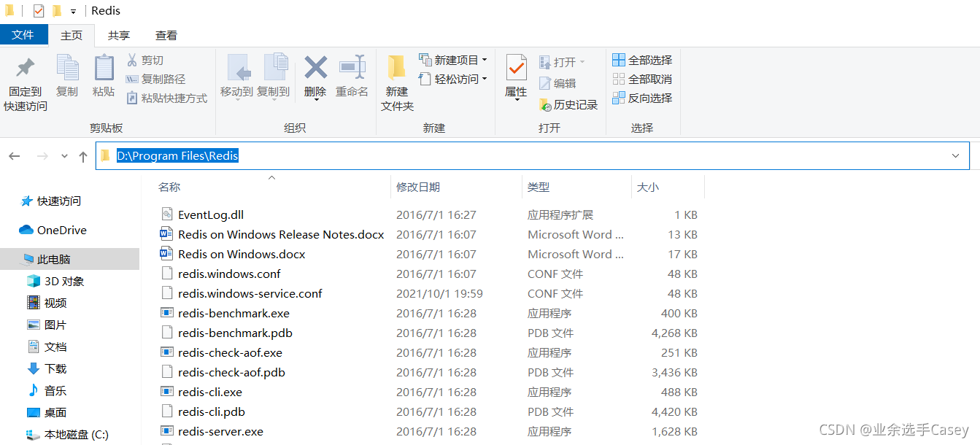Click the Edit (编辑) ribbon button
Screen dimensions: 980x445
(557, 83)
